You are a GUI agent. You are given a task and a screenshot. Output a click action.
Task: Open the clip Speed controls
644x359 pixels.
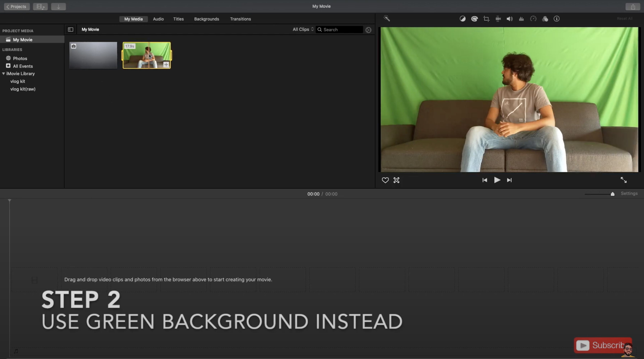coord(533,19)
